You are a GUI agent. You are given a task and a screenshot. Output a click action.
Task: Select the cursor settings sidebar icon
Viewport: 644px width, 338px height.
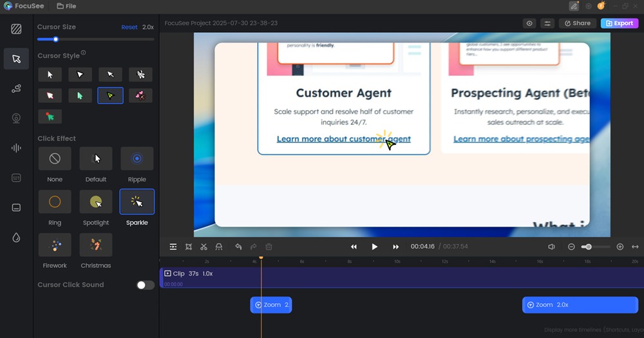tap(16, 59)
